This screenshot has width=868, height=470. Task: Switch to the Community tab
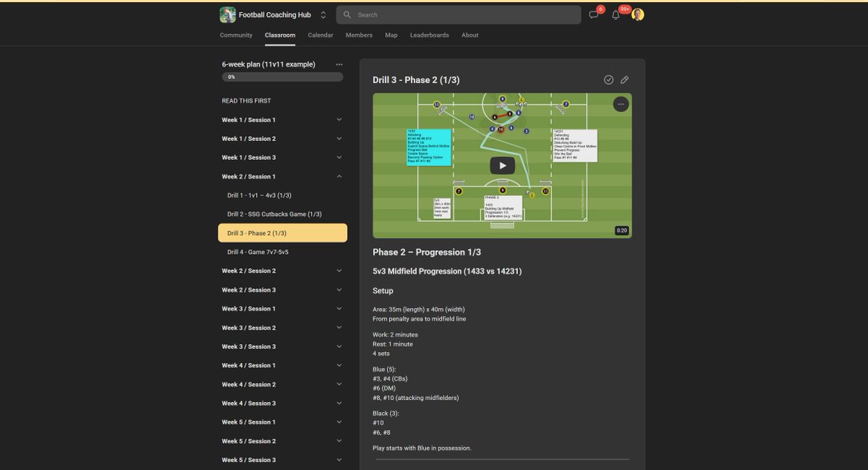[x=236, y=35]
